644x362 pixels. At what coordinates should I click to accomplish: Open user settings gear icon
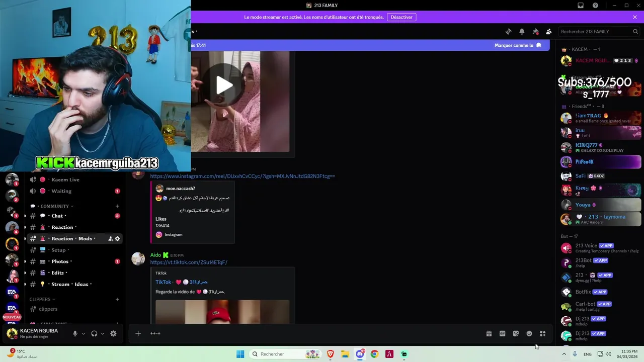coord(113,333)
